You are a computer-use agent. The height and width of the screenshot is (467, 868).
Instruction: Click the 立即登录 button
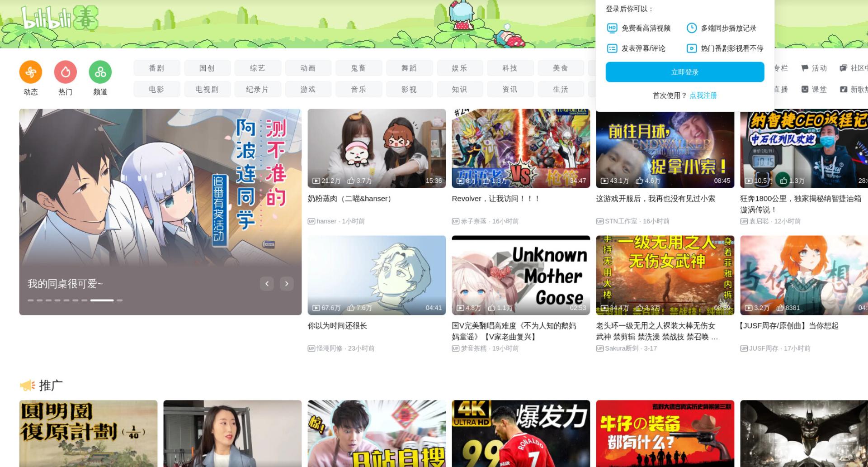(685, 72)
